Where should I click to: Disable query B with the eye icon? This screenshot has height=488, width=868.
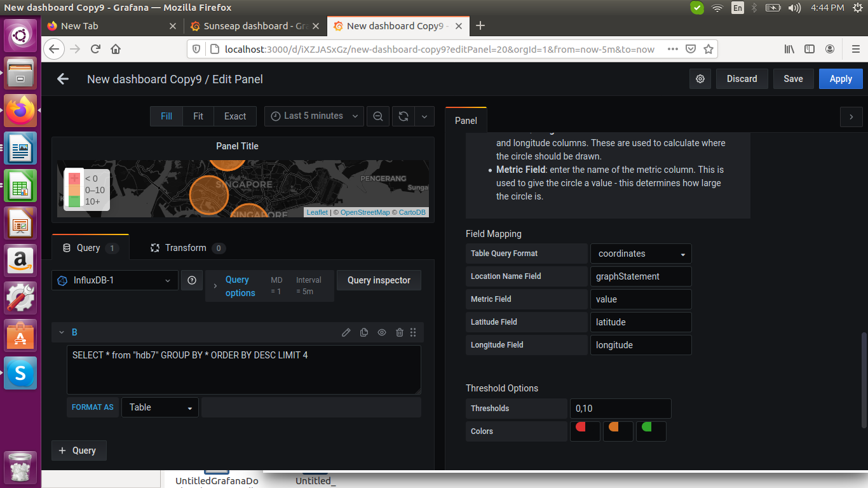tap(381, 332)
